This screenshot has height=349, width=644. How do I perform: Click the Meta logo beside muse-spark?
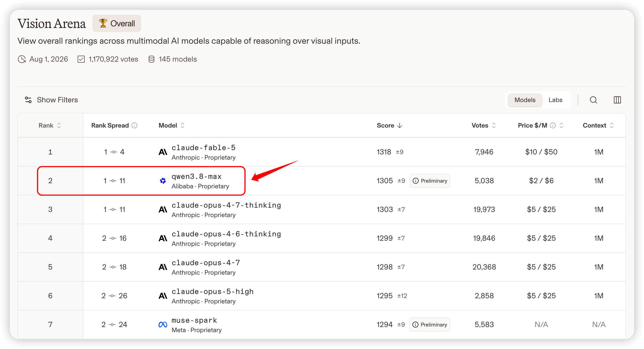tap(163, 325)
